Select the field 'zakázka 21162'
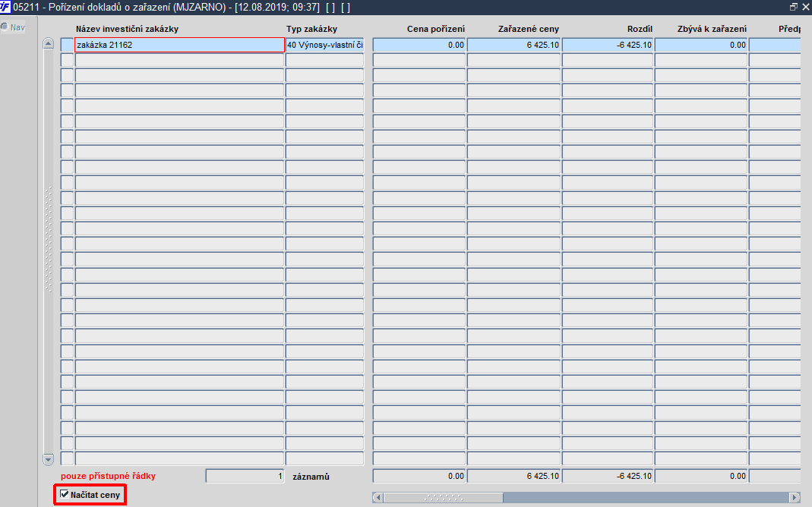812x507 pixels. (180, 45)
